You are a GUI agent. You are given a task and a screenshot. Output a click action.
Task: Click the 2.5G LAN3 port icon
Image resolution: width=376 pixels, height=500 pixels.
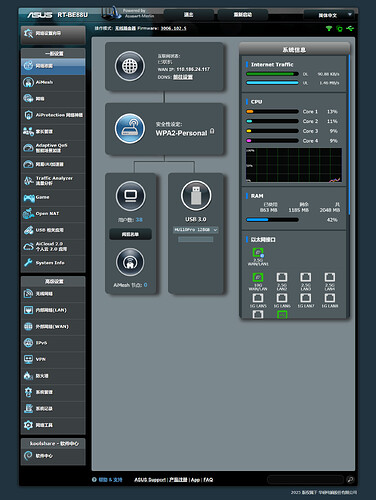[x=306, y=277]
